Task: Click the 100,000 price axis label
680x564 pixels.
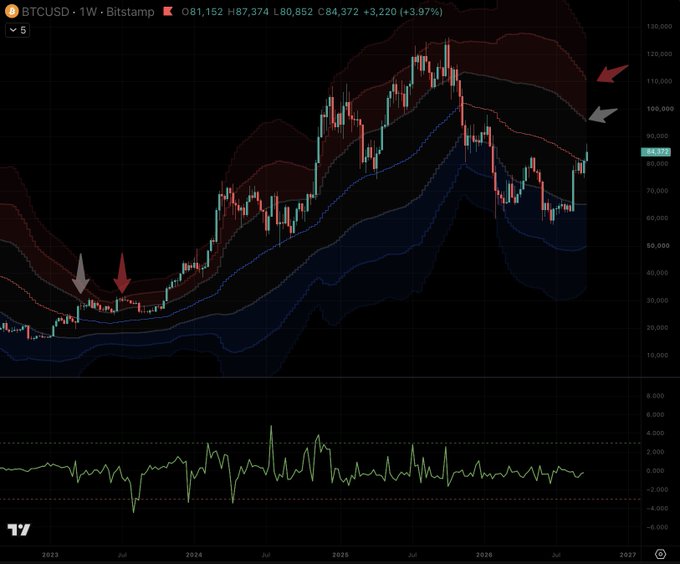Action: (x=660, y=109)
